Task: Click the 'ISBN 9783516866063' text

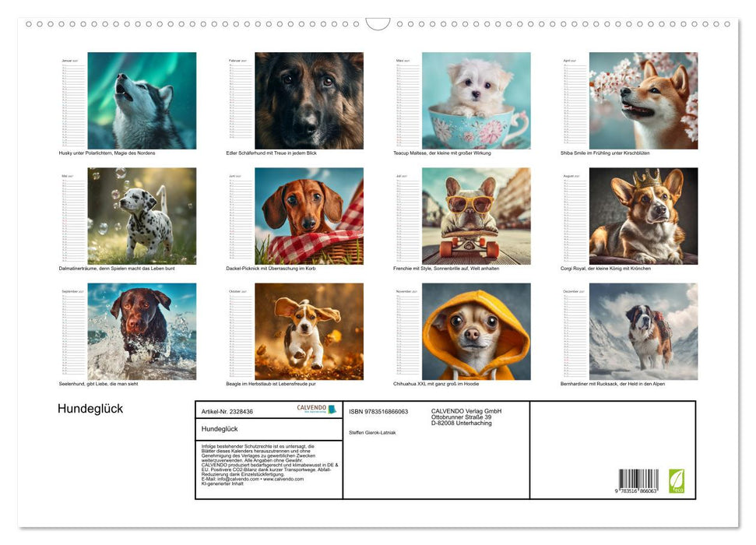Action: tap(378, 411)
